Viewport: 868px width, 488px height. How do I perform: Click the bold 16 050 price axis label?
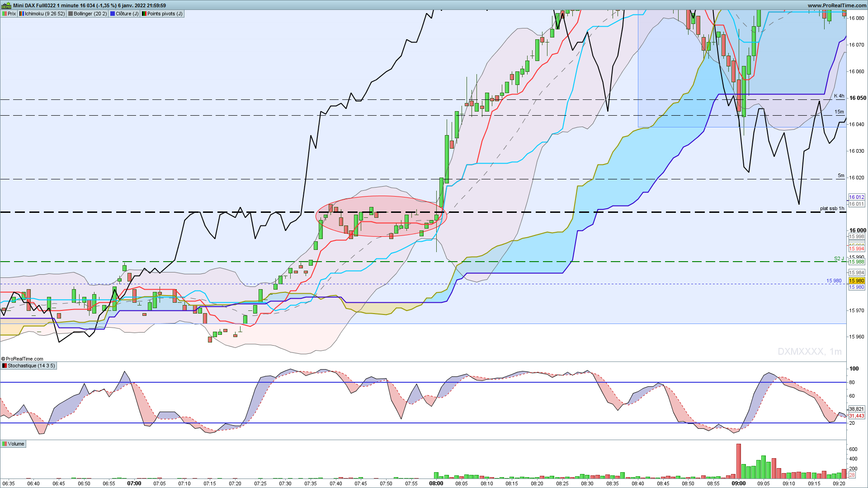[x=858, y=98]
